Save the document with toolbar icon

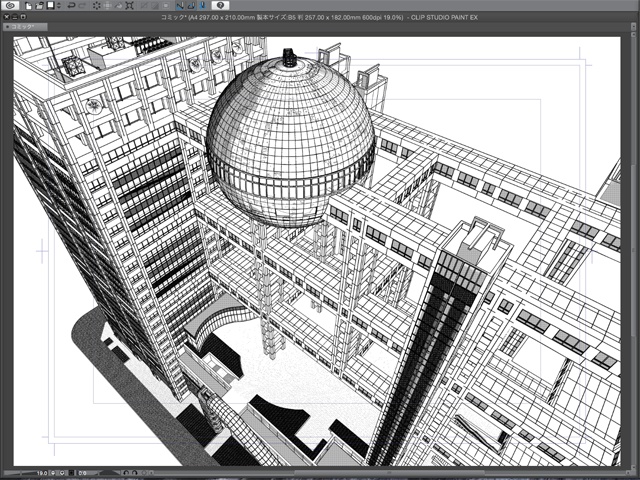[x=51, y=5]
